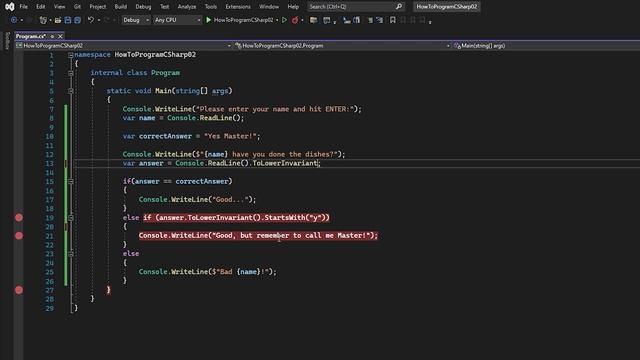
Task: Open the Debug menu
Action: [x=143, y=7]
